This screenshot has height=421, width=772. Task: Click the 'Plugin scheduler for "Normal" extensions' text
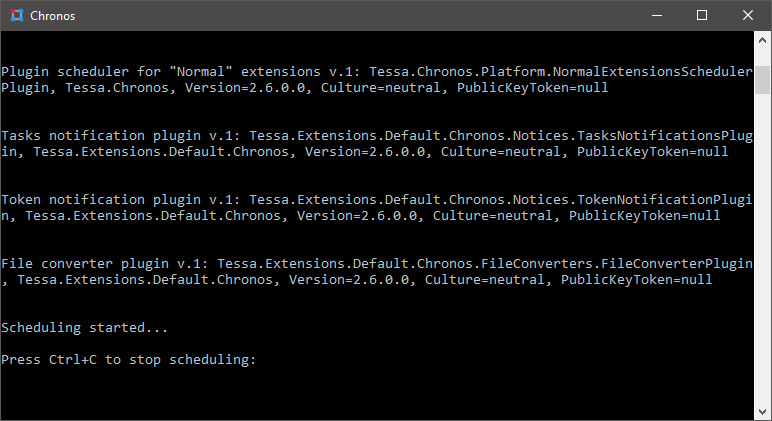pyautogui.click(x=161, y=72)
